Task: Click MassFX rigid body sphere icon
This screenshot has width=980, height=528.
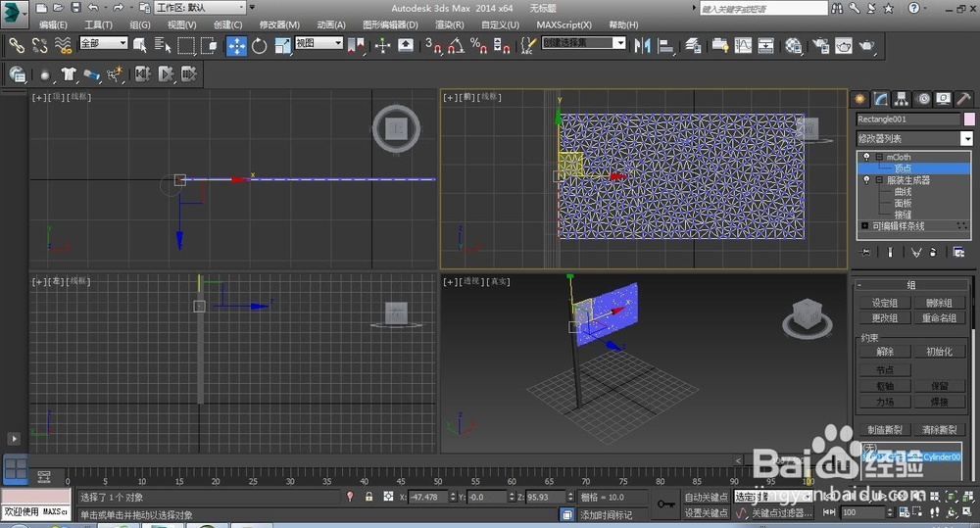Action: coord(44,74)
